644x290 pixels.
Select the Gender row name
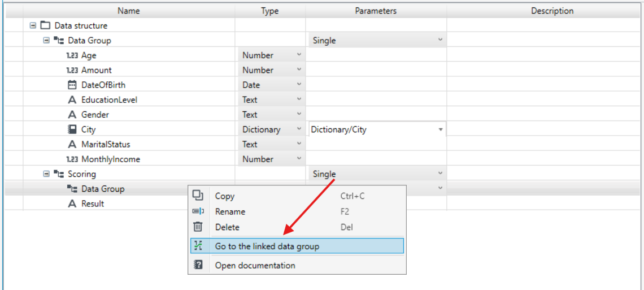pyautogui.click(x=95, y=115)
